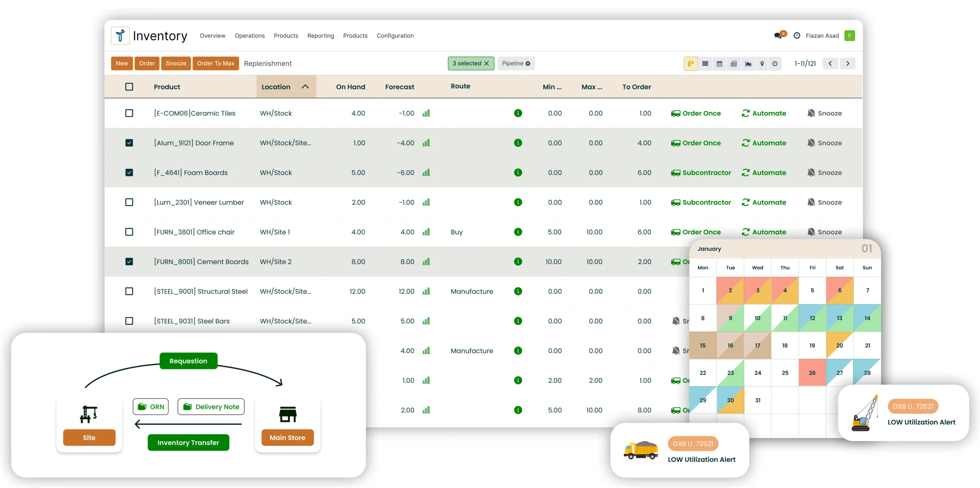Switch to the list view icon
Viewport: 980px width, 488px height.
tap(705, 64)
